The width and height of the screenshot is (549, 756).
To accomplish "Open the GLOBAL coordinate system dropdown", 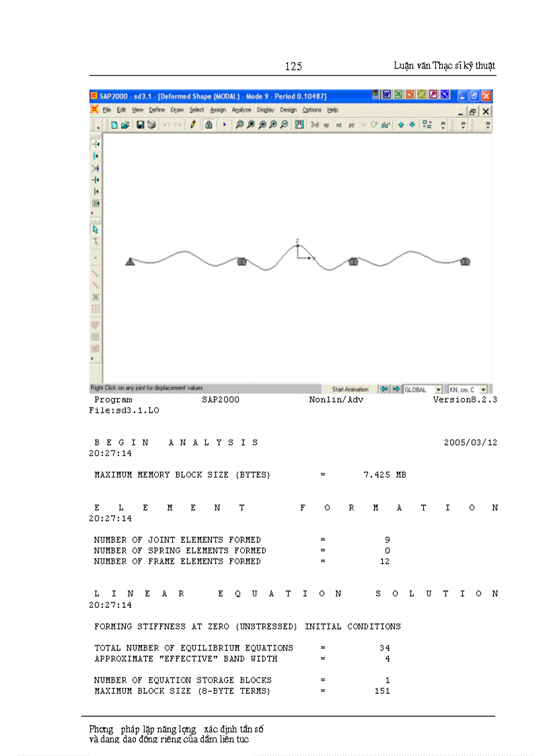I will (438, 389).
